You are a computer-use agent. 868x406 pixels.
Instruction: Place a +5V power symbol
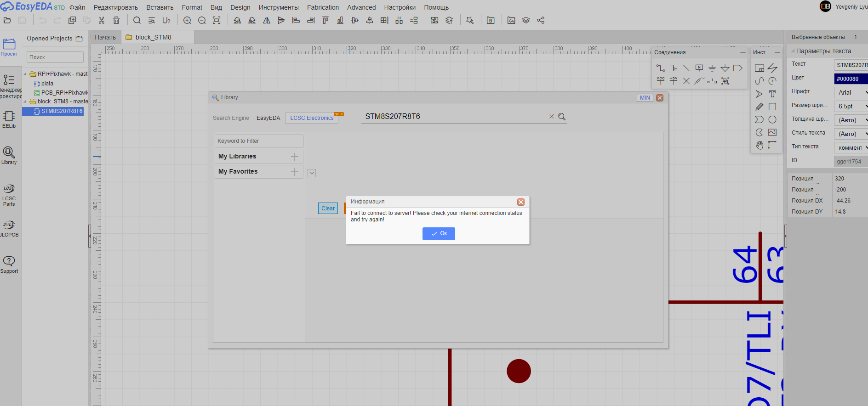pyautogui.click(x=674, y=81)
